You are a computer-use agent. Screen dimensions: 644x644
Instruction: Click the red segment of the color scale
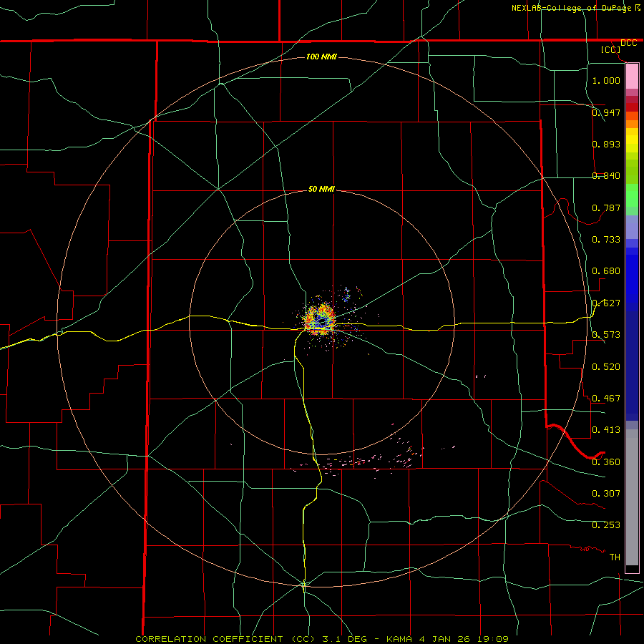tap(632, 107)
